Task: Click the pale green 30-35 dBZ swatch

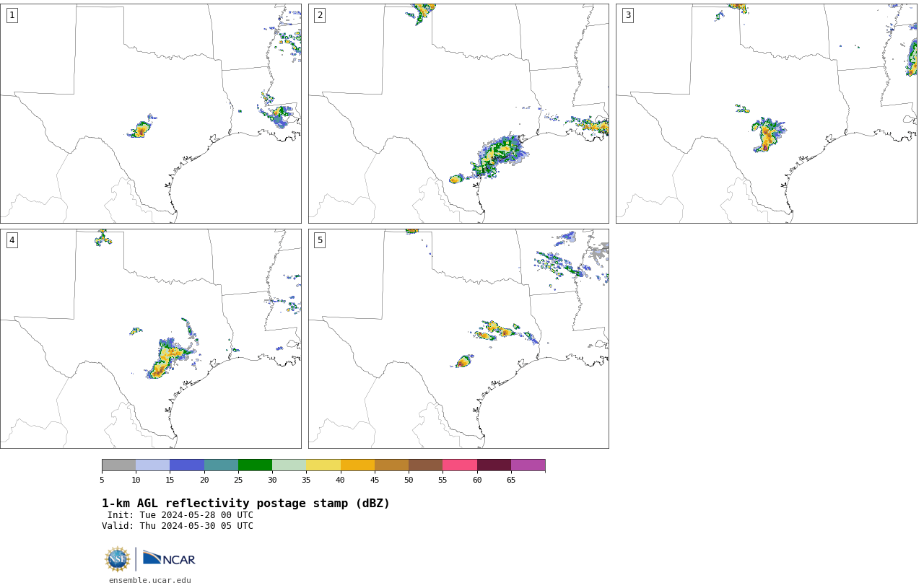Action: (x=289, y=465)
